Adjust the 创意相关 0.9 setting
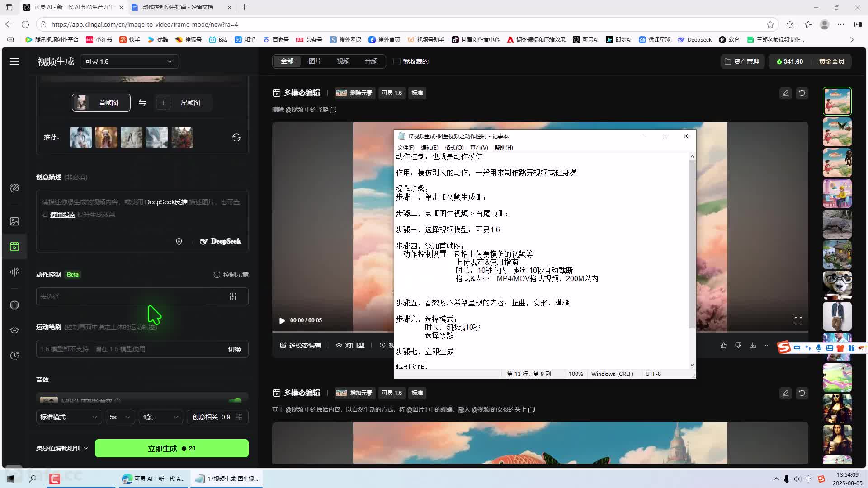 [x=217, y=417]
